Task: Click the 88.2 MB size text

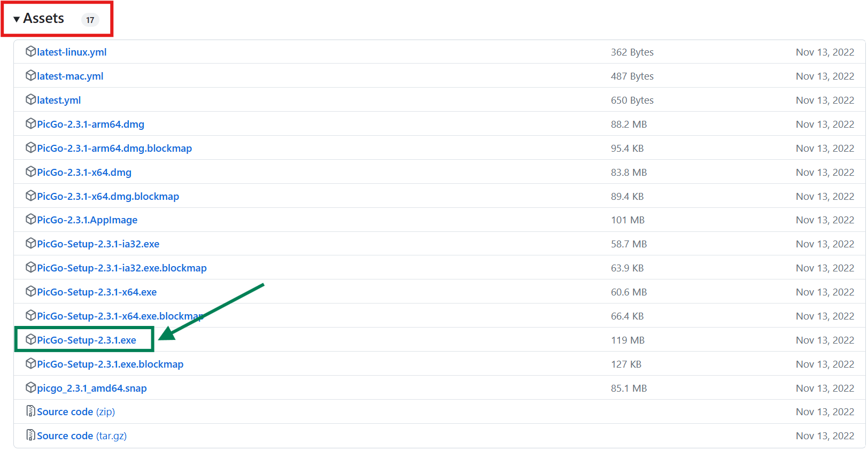Action: 629,124
